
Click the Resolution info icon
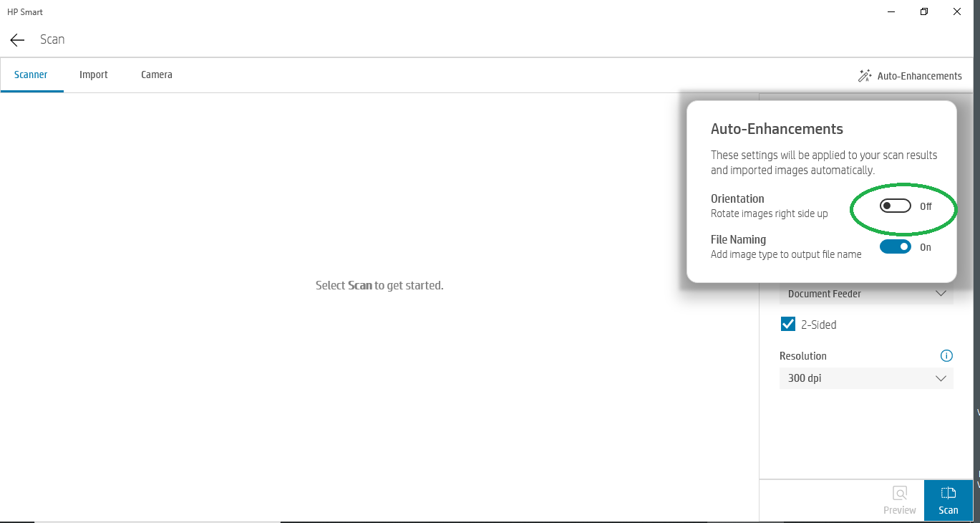946,355
